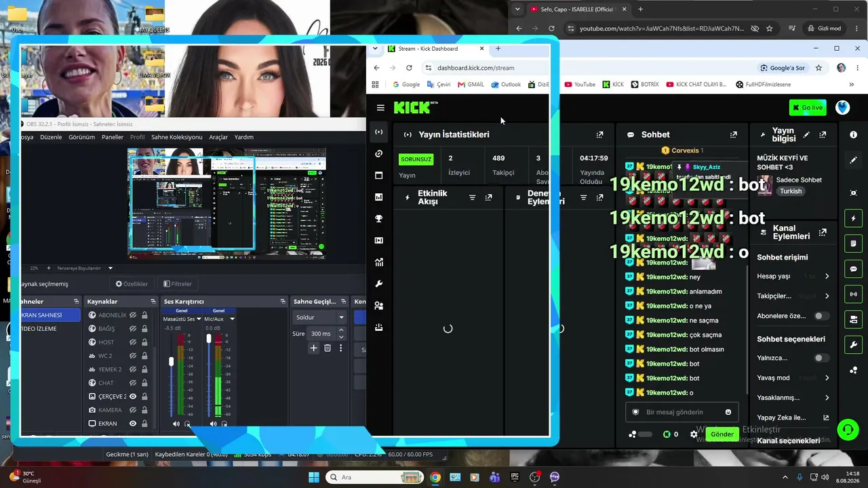
Task: Open Mic/Aux options dropdown arrow
Action: tap(232, 319)
